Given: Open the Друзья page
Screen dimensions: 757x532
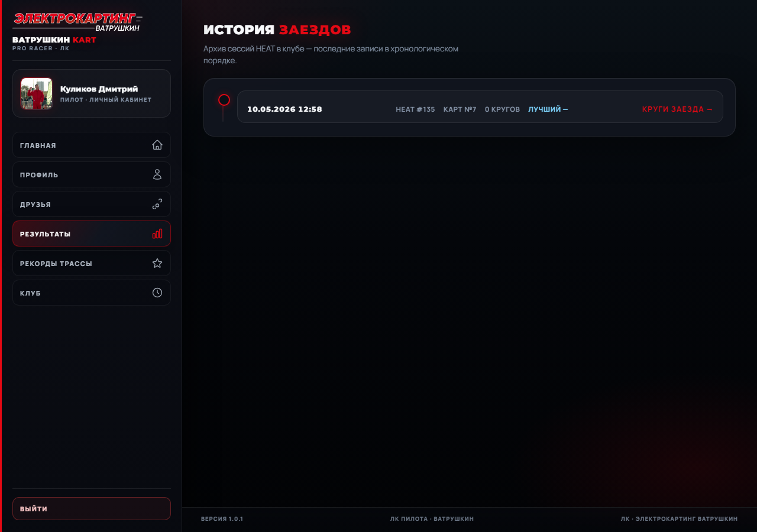Looking at the screenshot, I should coord(92,204).
